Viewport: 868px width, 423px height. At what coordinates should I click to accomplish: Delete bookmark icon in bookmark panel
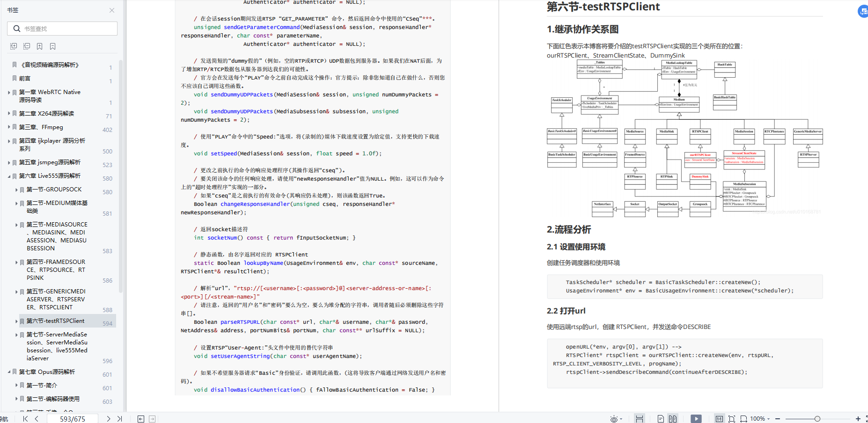coord(53,46)
